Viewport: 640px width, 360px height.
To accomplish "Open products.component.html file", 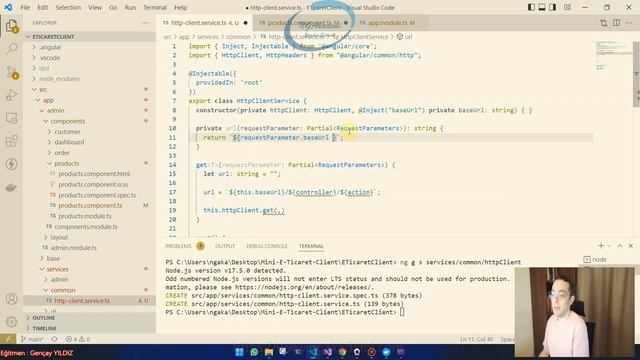I will tap(89, 174).
